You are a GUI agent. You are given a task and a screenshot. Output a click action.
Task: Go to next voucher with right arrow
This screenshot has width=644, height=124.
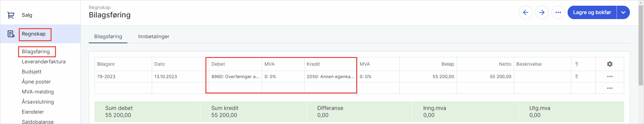[x=542, y=12]
